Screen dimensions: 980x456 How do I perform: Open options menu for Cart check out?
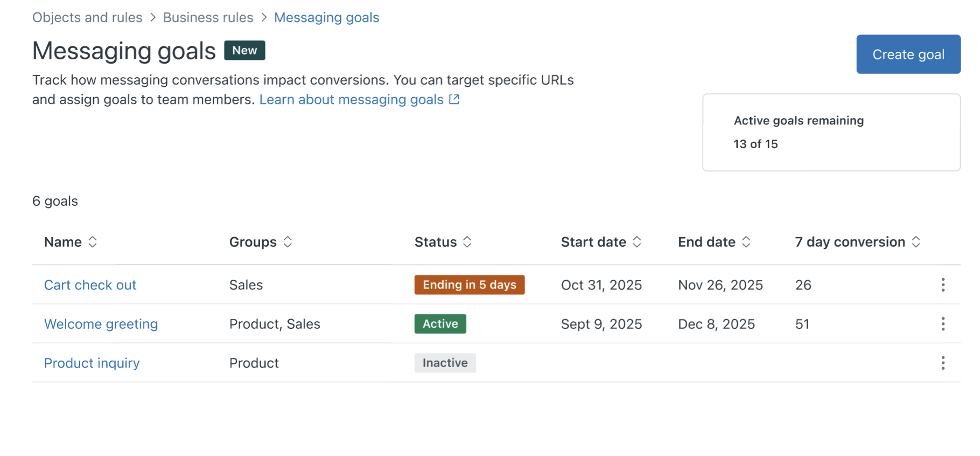click(x=943, y=285)
